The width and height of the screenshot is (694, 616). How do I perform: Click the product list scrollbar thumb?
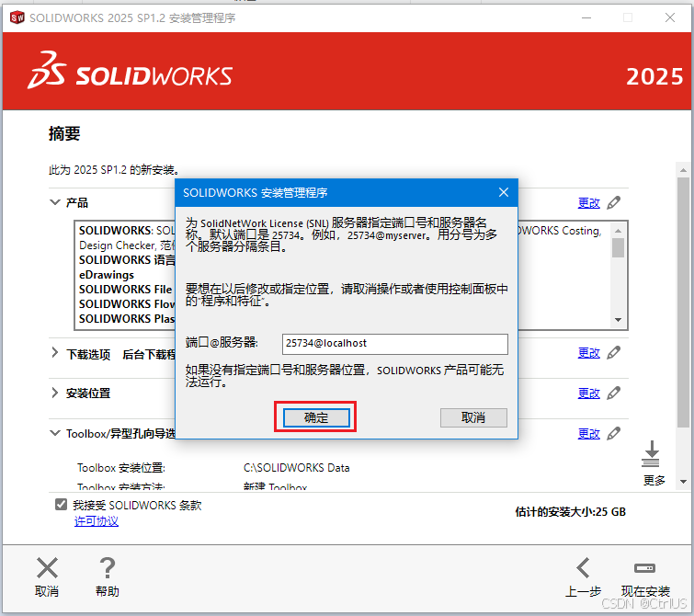(x=619, y=247)
